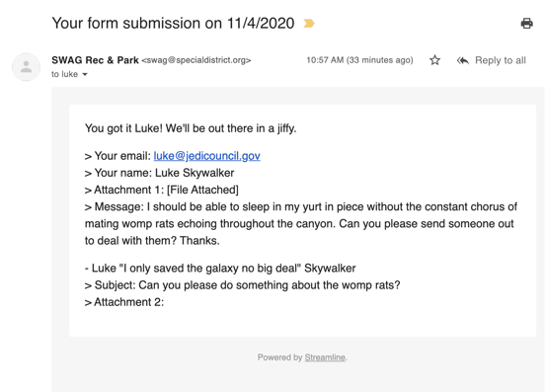546x392 pixels.
Task: Open the Streamline link in footer
Action: tap(325, 357)
